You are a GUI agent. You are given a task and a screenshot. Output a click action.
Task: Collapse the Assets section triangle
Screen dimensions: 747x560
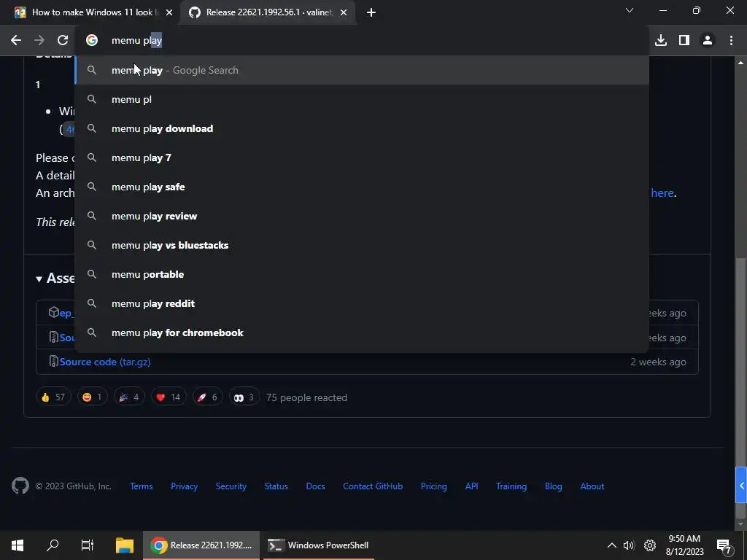(39, 279)
